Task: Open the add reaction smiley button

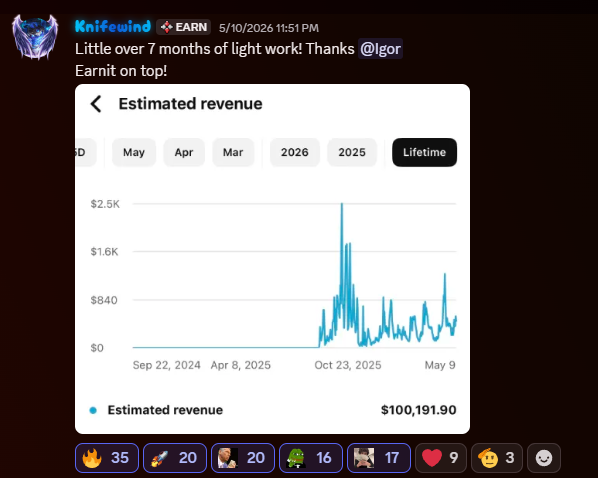Action: pos(543,458)
